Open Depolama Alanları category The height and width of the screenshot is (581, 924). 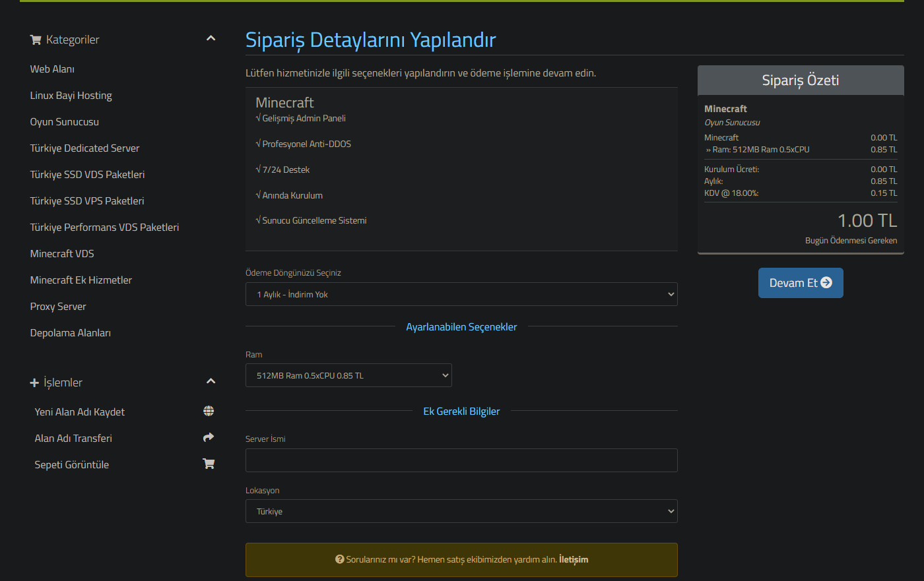(70, 333)
